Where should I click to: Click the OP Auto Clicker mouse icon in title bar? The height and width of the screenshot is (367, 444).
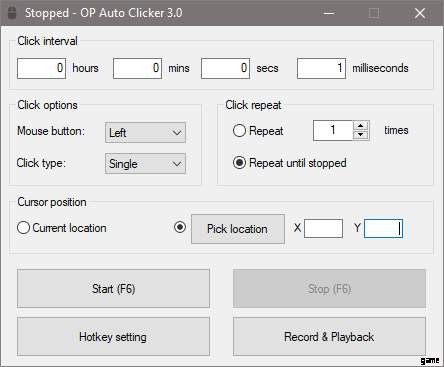pyautogui.click(x=12, y=13)
